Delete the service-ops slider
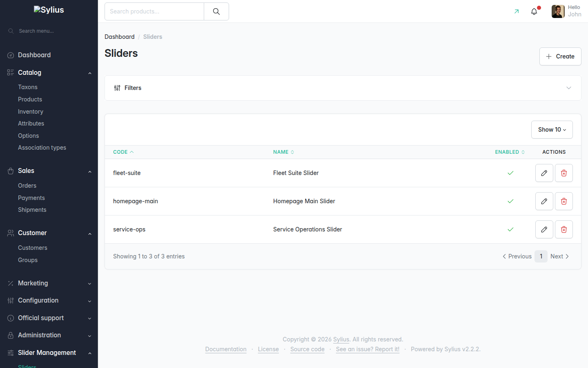The height and width of the screenshot is (368, 588). [564, 229]
